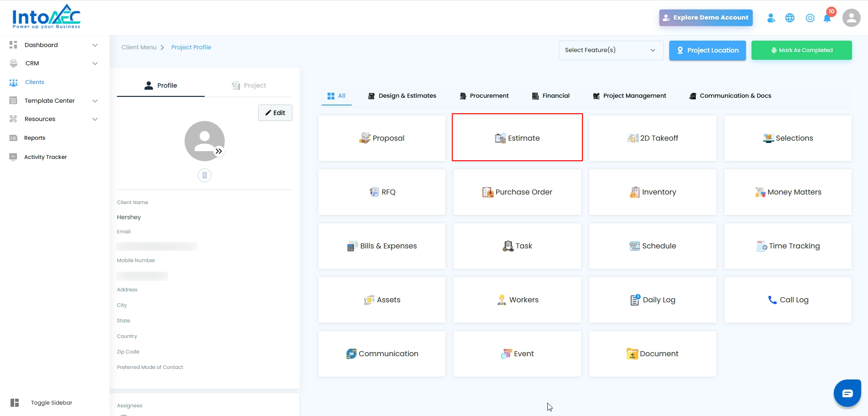Open the Document card

[x=653, y=353]
